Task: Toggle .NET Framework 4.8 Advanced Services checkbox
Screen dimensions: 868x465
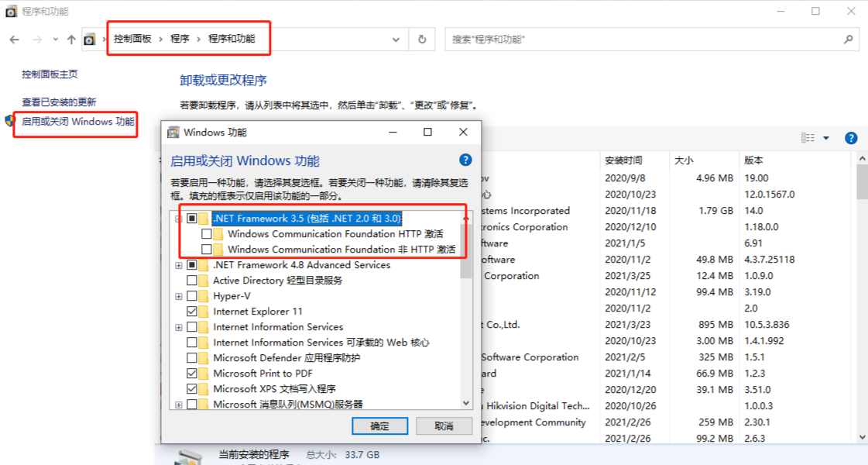Action: [x=191, y=265]
